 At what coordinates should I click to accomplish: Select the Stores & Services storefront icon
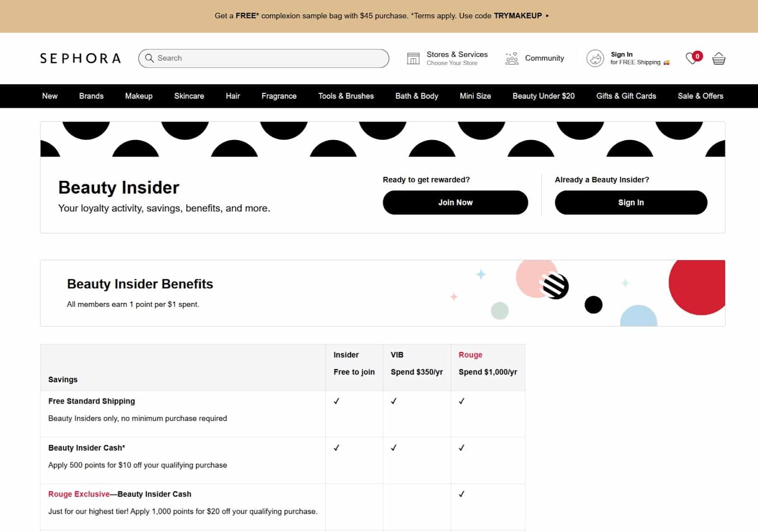(x=413, y=58)
